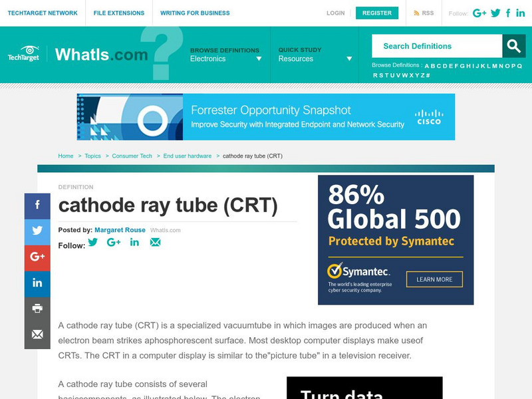Email the article via sidebar envelope icon
The height and width of the screenshot is (399, 532).
[x=37, y=332]
